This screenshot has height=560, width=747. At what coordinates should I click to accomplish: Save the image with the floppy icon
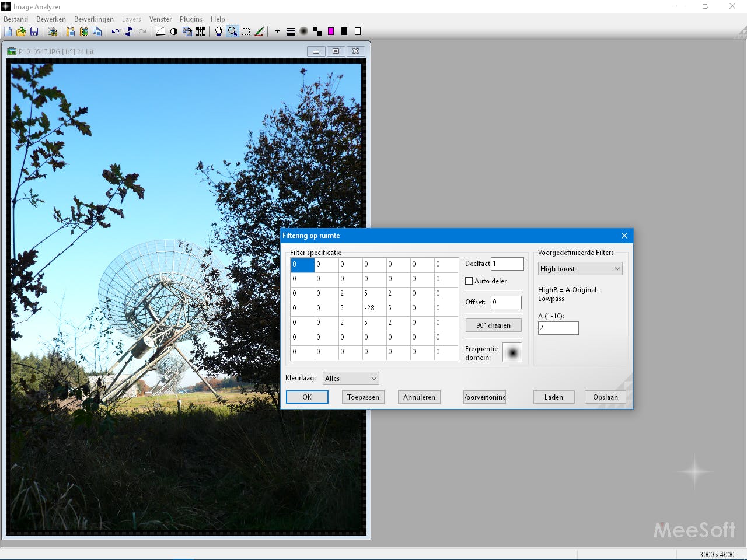click(34, 32)
